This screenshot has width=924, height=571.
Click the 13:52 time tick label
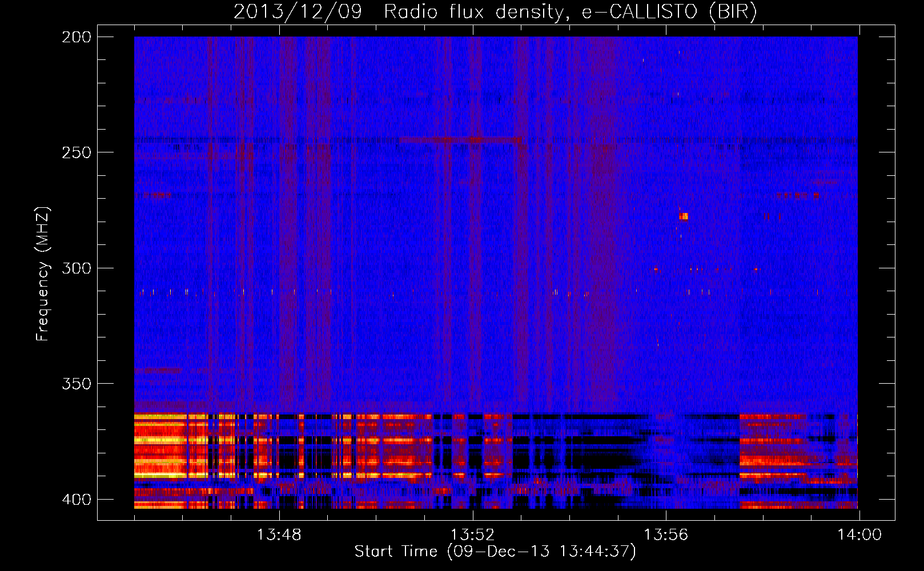[x=472, y=534]
